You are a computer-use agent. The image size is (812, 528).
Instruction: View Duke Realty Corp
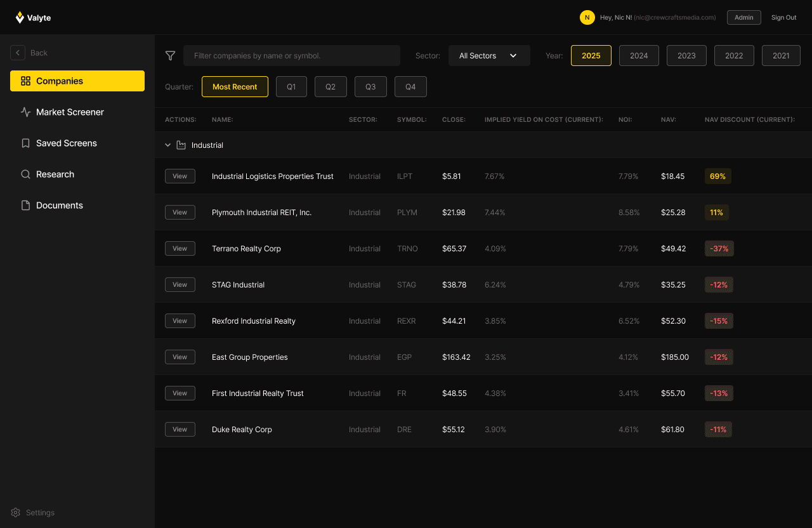click(180, 430)
